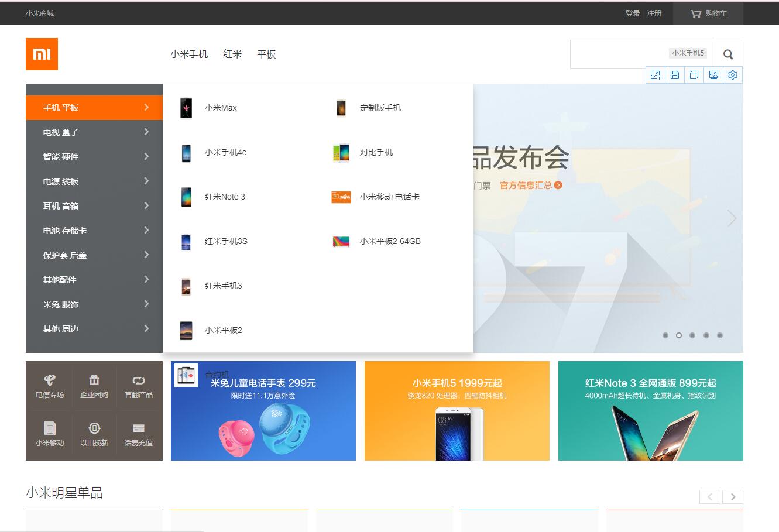Click the add-image toolbar icon

656,75
